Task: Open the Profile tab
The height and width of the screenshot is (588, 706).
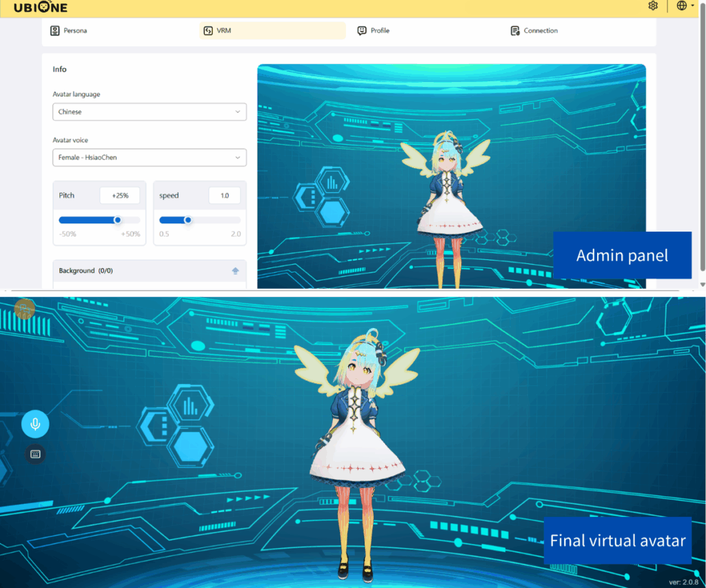Action: [x=373, y=30]
